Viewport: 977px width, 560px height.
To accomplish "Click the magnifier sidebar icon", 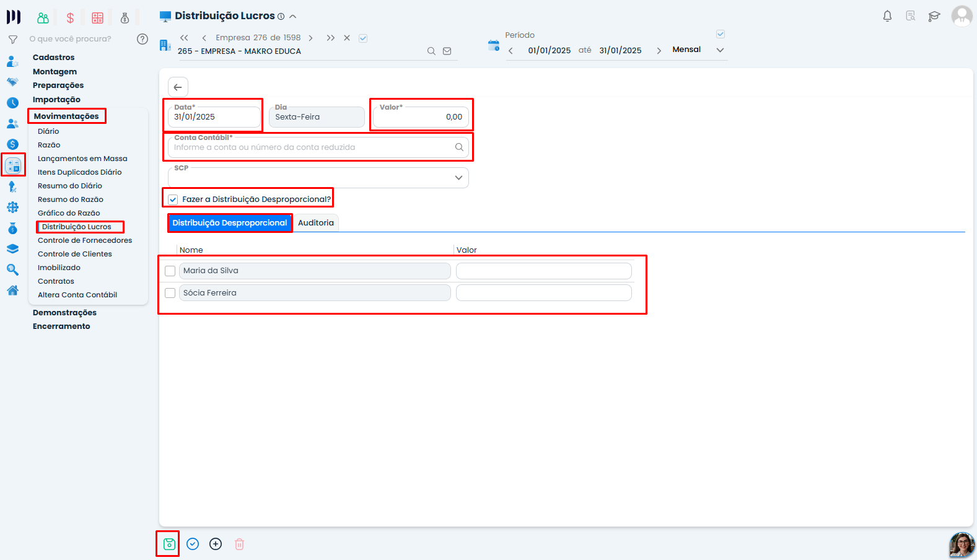I will coord(12,270).
